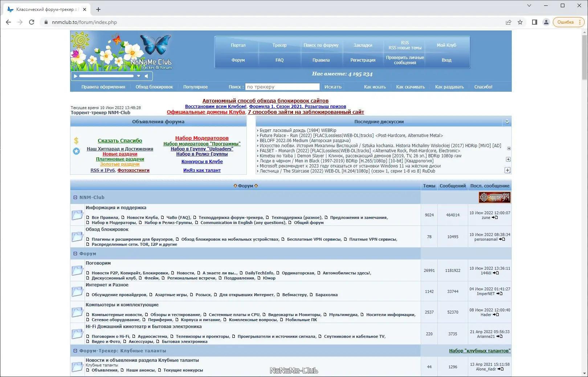
Task: Click the Компьютеры и комплектующие folder icon
Action: click(x=77, y=312)
